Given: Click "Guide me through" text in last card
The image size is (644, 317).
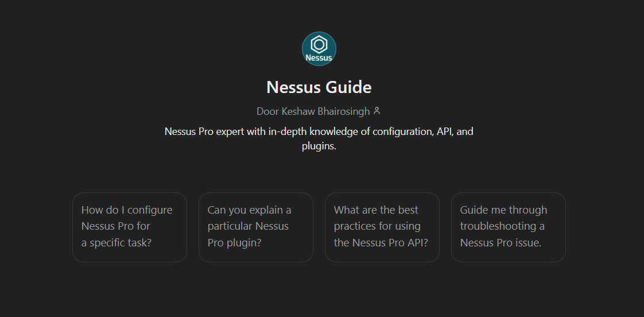Looking at the screenshot, I should pyautogui.click(x=503, y=210).
